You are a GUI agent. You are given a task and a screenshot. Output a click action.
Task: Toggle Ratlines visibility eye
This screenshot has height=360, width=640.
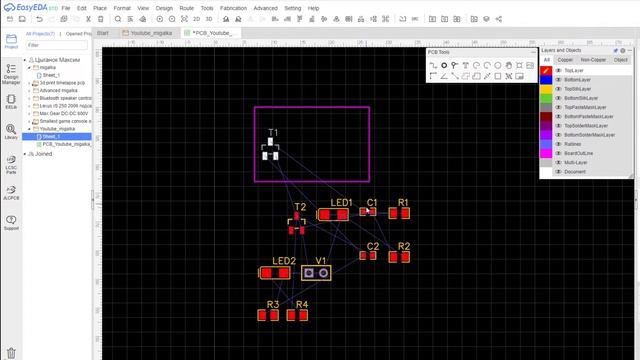point(558,144)
